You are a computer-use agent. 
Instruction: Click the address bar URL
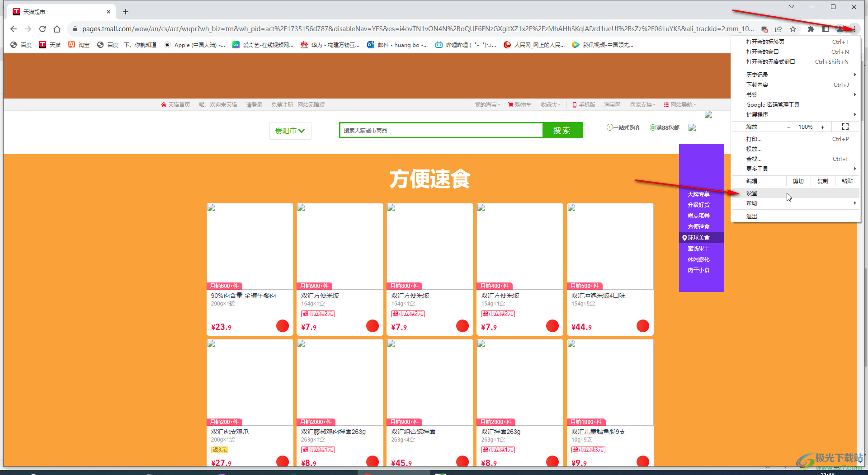click(x=418, y=29)
